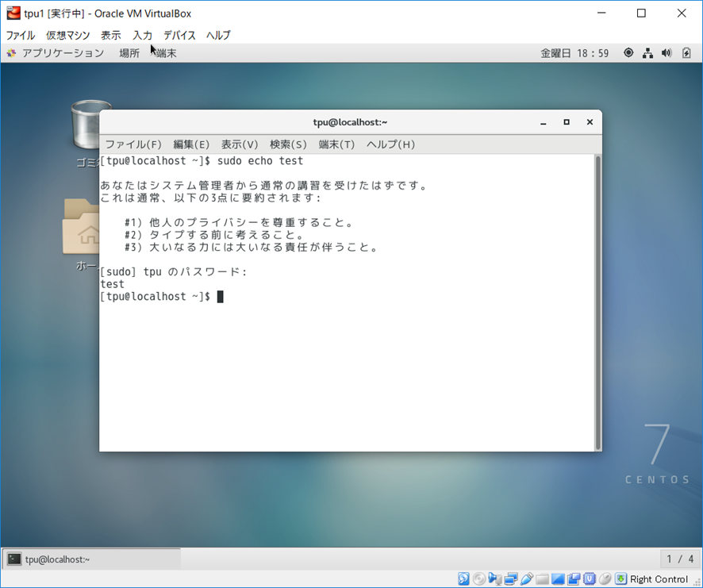The height and width of the screenshot is (588, 703).
Task: Click the shared folders icon in VirtualBox status bar
Action: [x=543, y=578]
